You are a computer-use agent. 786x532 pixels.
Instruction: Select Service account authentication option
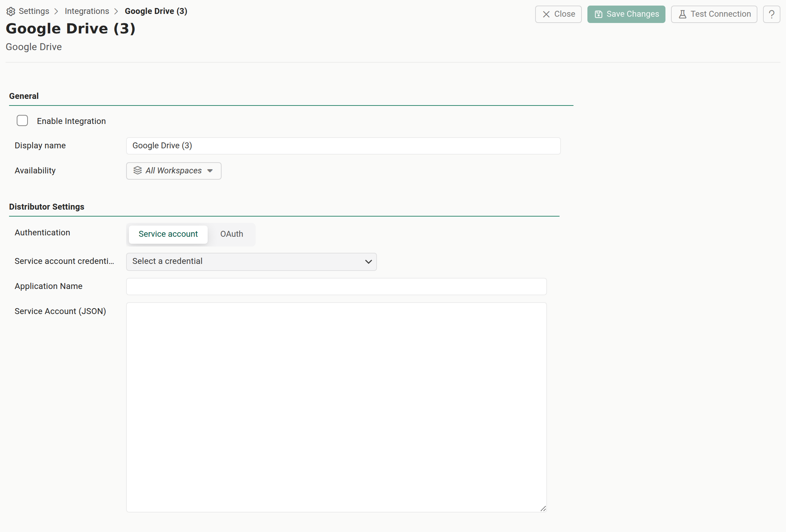click(168, 234)
